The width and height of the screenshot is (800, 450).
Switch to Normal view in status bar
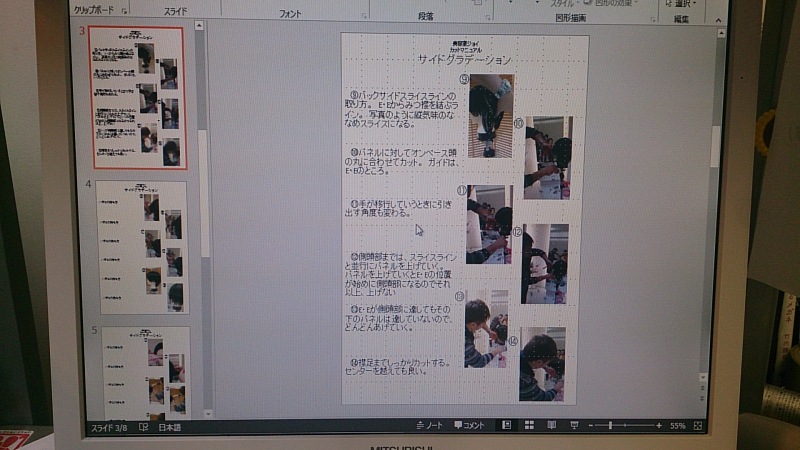[506, 425]
